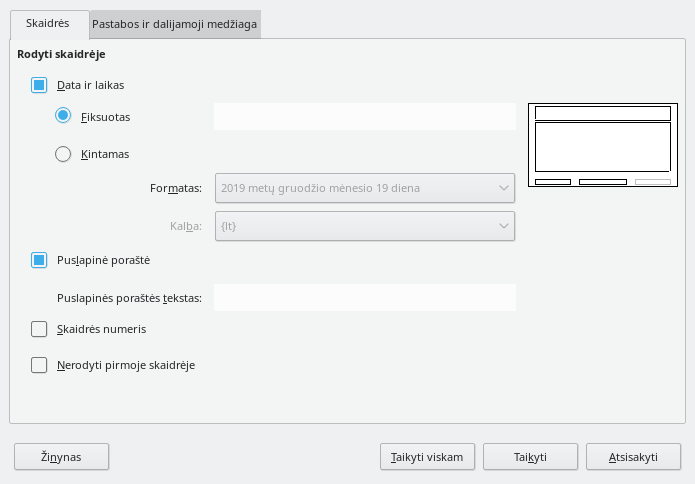Focus the Puslapinės poraštės tekstas field
The width and height of the screenshot is (695, 484).
point(364,297)
